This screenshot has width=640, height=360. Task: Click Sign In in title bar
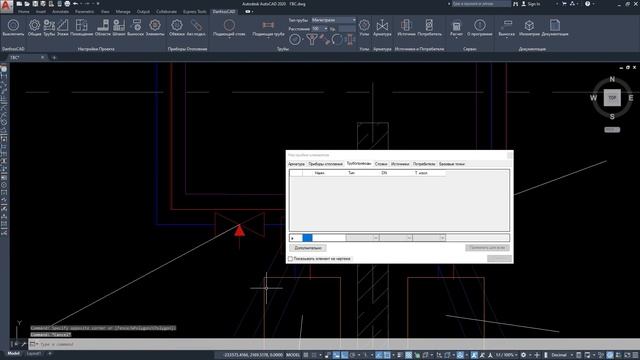point(531,4)
